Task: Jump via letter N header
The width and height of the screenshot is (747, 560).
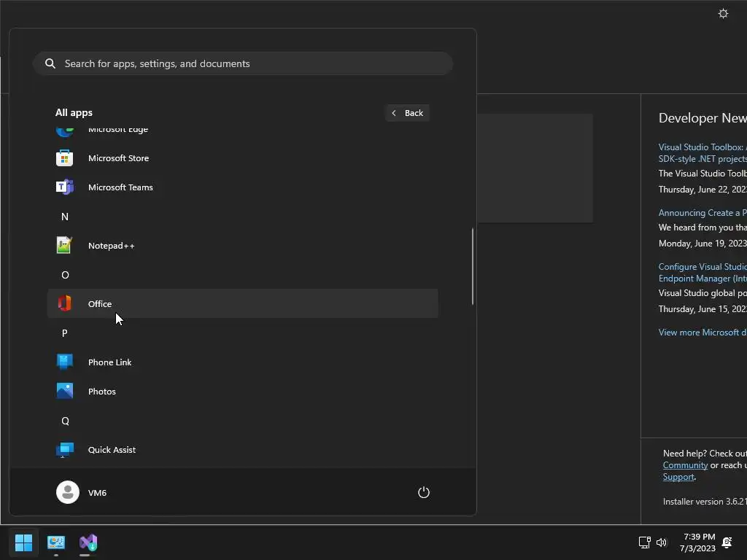Action: 65,217
